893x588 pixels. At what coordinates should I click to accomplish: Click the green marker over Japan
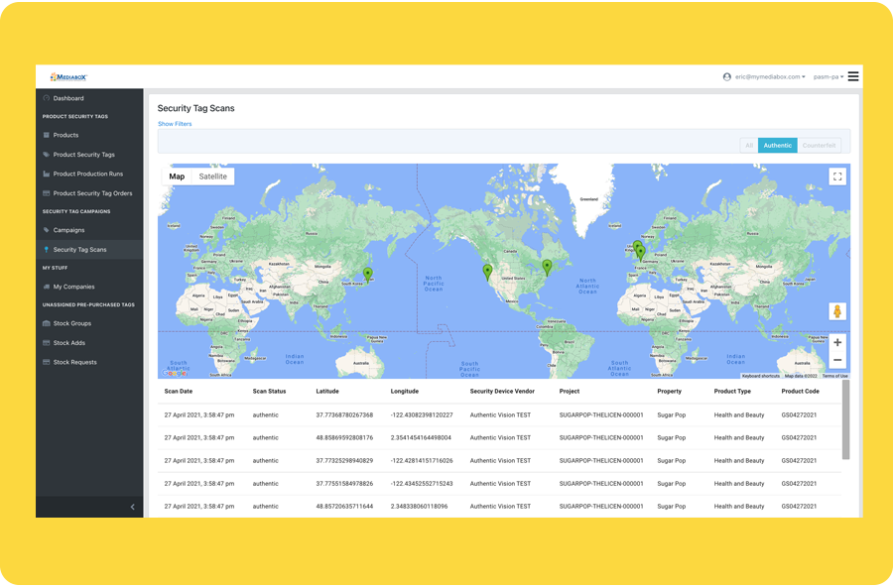(368, 274)
